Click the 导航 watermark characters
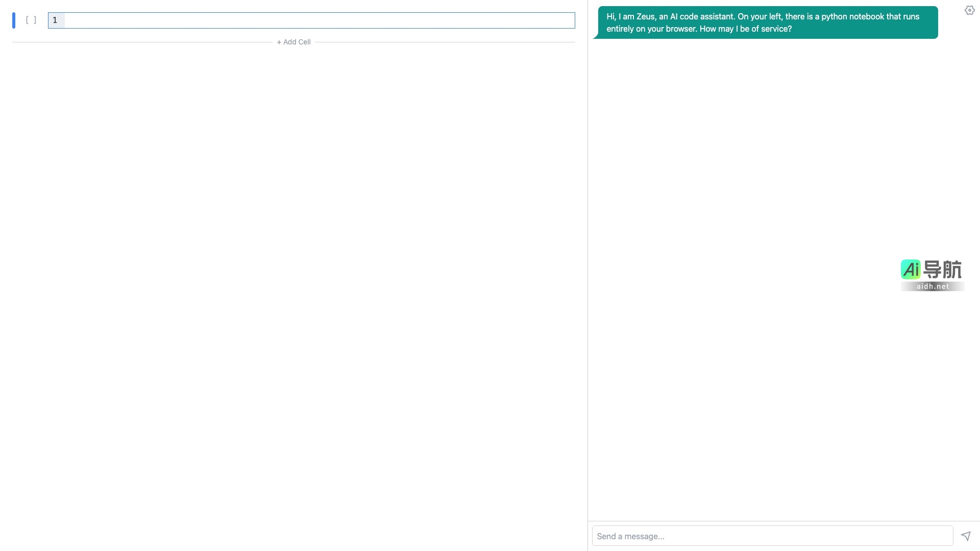Screen dimensions: 980x551 [x=942, y=269]
